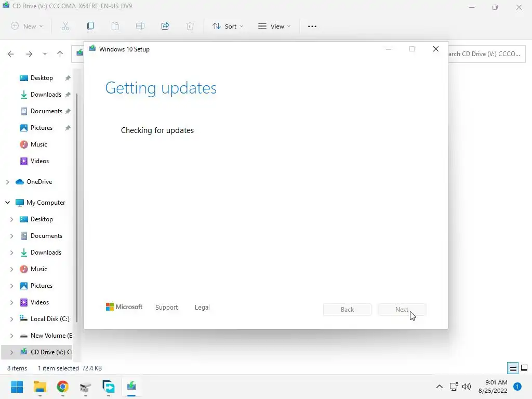
Task: Click the network tray icon
Action: click(454, 387)
